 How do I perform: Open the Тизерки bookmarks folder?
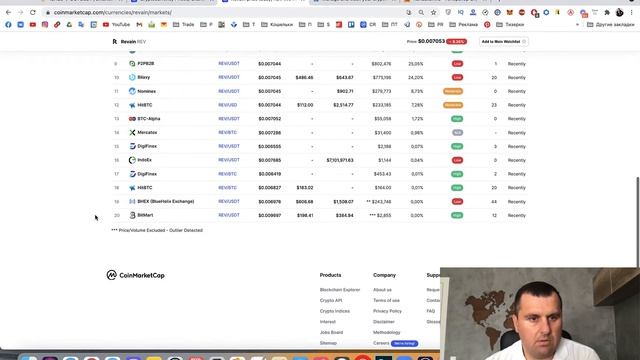[510, 24]
